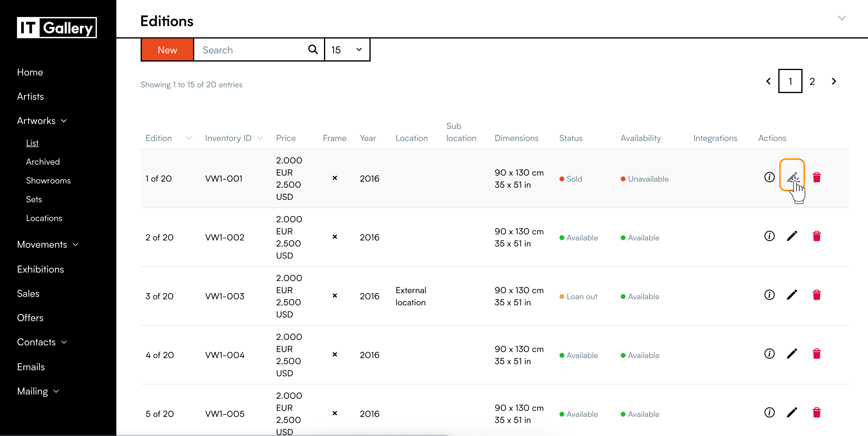The image size is (868, 436).
Task: Click the trash icon for VW1-005
Action: click(x=816, y=413)
